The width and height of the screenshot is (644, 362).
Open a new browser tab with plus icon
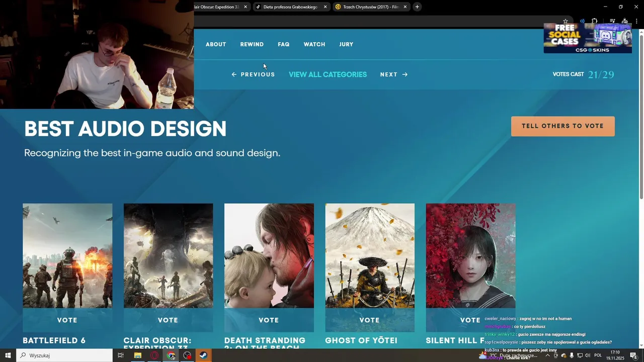417,7
